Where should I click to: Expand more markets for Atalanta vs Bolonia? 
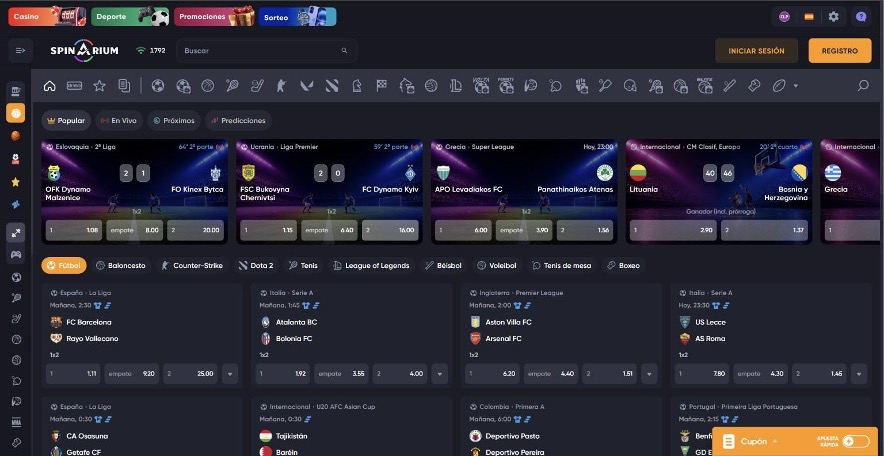440,374
